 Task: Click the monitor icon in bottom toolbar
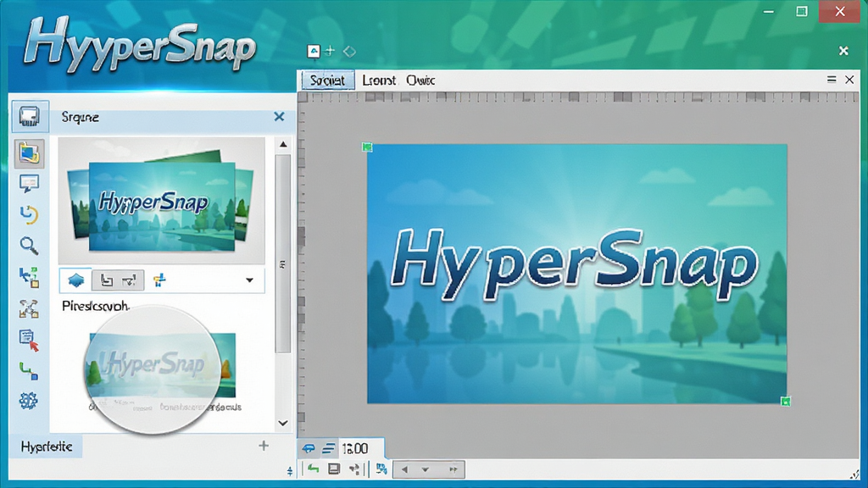click(x=334, y=469)
